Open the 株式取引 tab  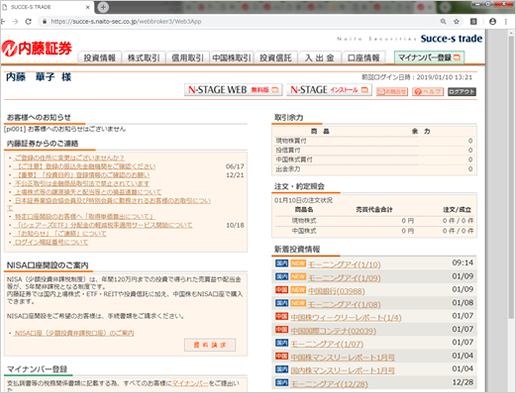click(144, 58)
